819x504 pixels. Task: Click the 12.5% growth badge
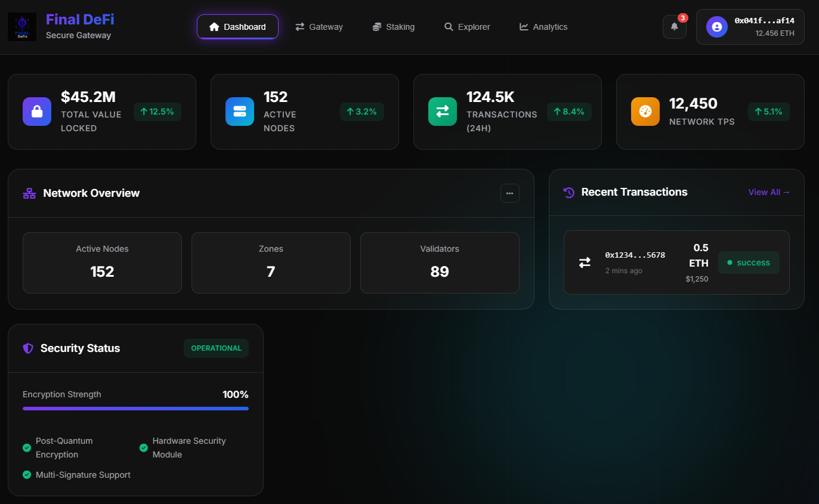coord(157,112)
